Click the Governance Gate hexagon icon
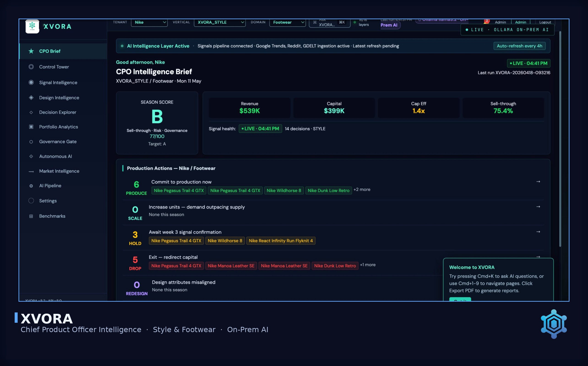 (31, 142)
